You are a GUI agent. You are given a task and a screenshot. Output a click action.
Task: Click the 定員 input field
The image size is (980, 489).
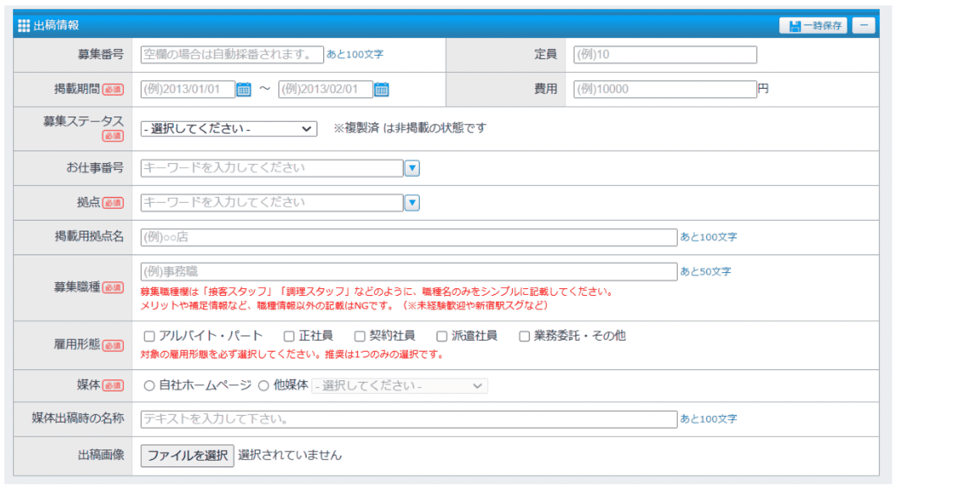665,54
